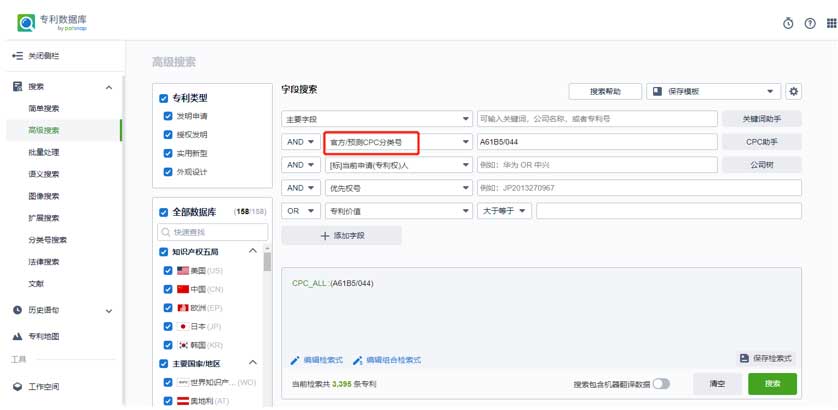
Task: Open the 保存模板 dropdown
Action: click(713, 92)
